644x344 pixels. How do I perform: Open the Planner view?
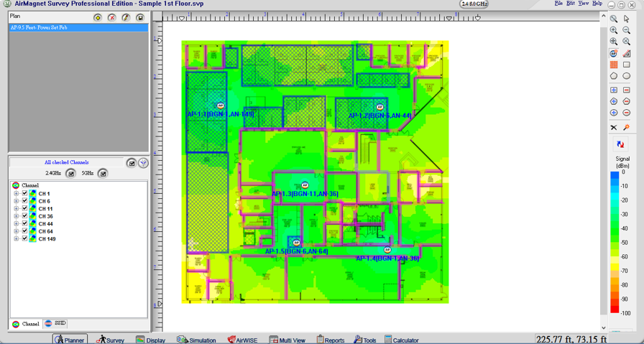70,340
